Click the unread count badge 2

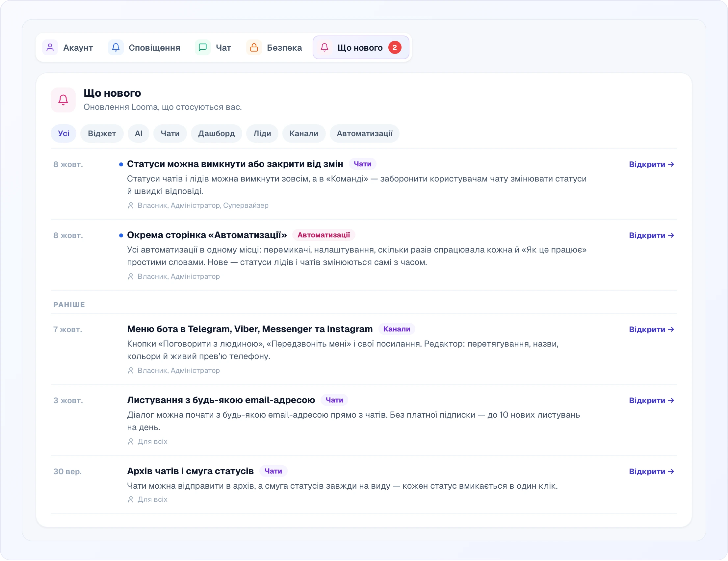395,48
